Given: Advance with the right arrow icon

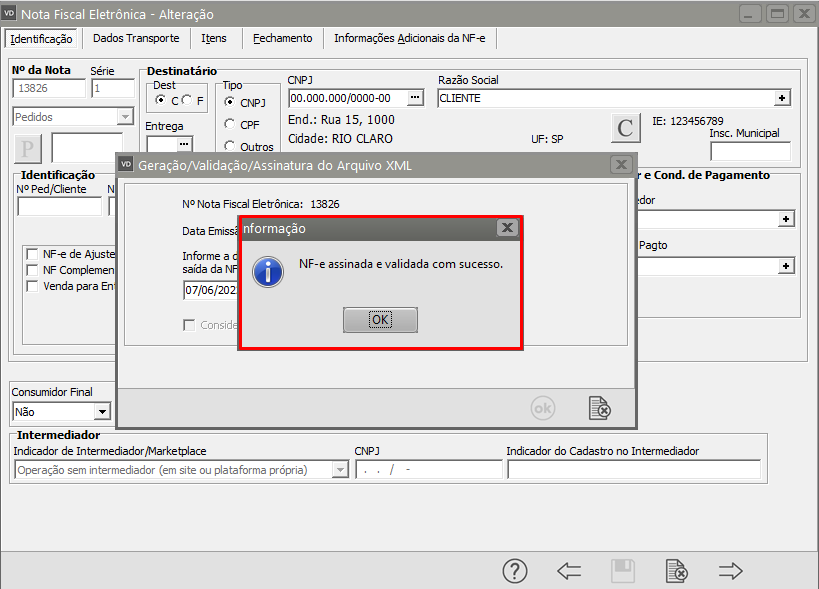Looking at the screenshot, I should [731, 571].
